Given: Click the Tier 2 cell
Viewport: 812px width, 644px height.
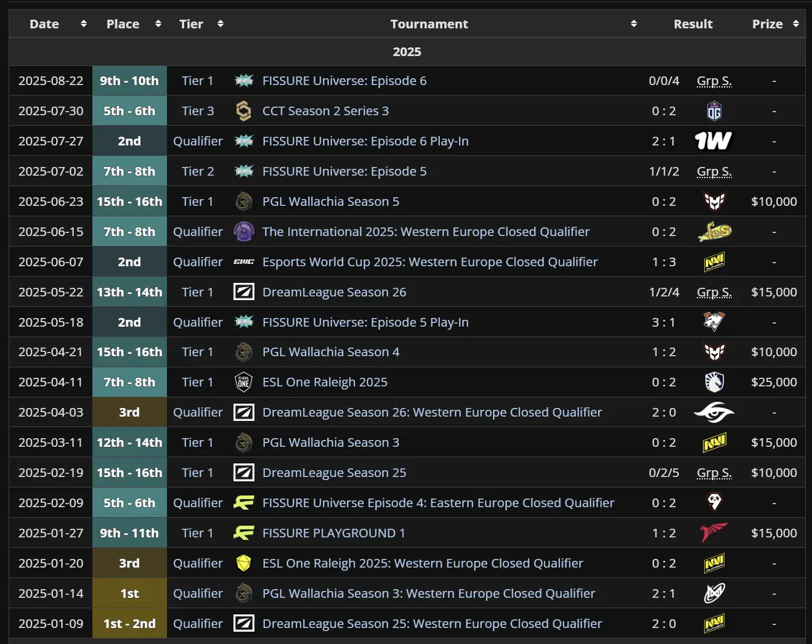Looking at the screenshot, I should 198,171.
